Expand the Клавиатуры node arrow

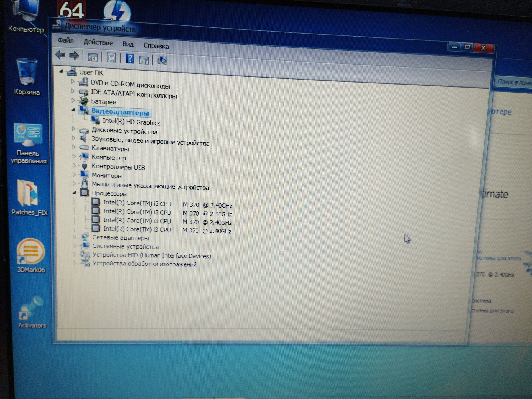74,147
